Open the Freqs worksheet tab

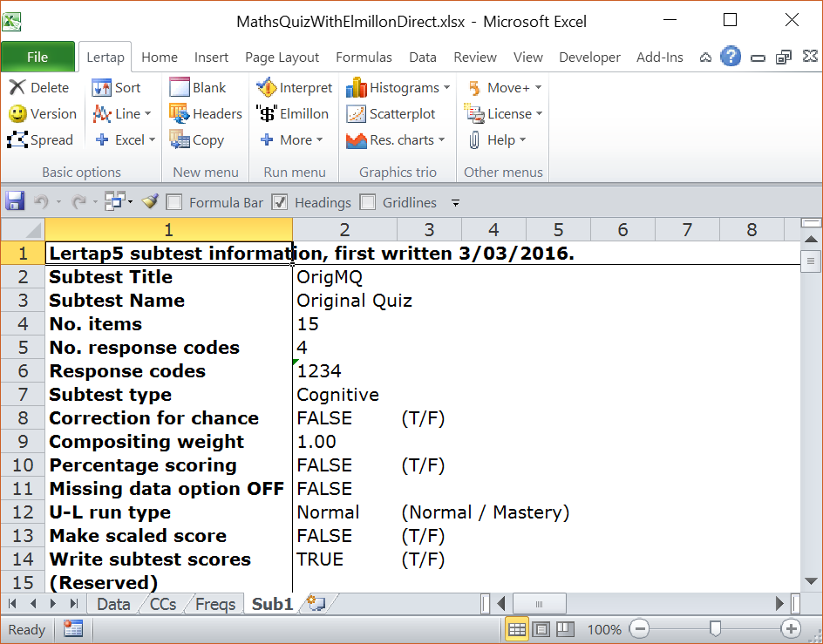(215, 604)
